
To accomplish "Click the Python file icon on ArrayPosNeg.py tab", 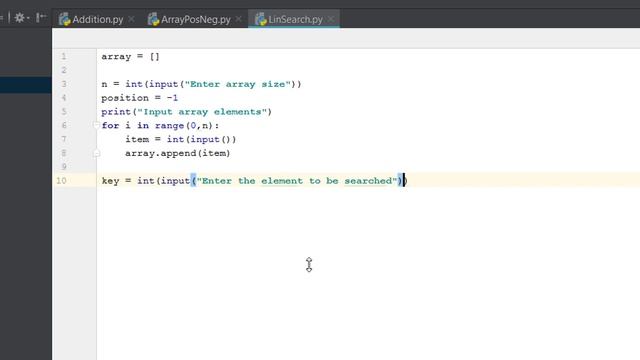I will pyautogui.click(x=153, y=19).
